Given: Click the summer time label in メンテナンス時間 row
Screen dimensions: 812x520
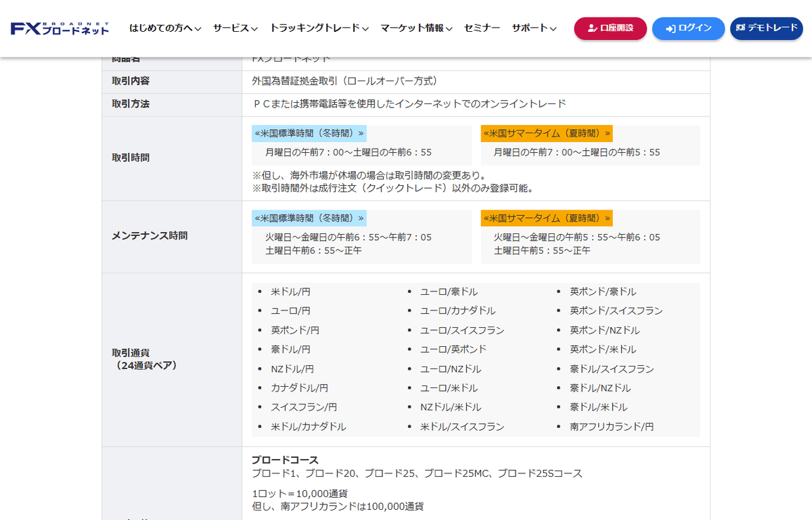Looking at the screenshot, I should (x=547, y=218).
